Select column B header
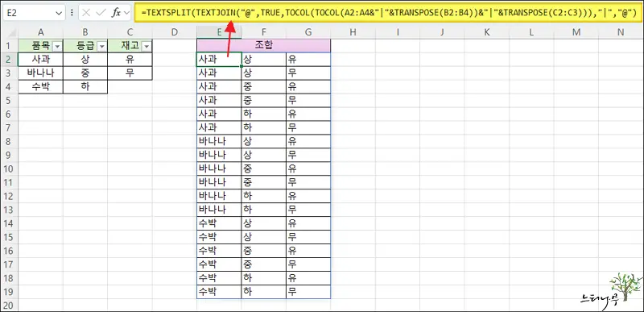644x312 pixels. coord(85,32)
